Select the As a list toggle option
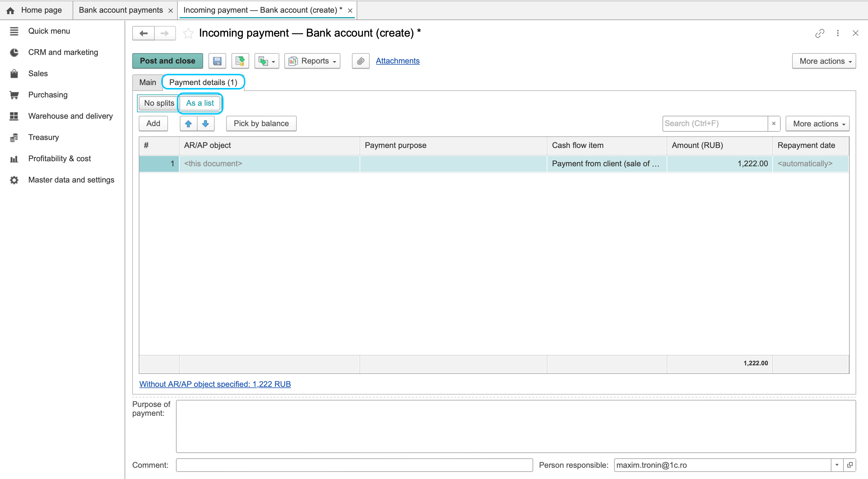868x479 pixels. pos(200,103)
